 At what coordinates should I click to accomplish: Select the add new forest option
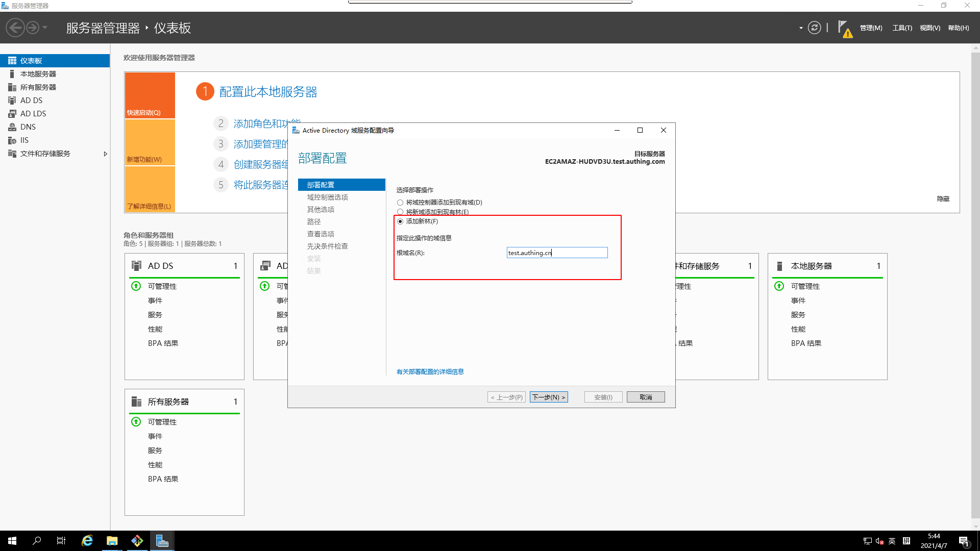400,221
